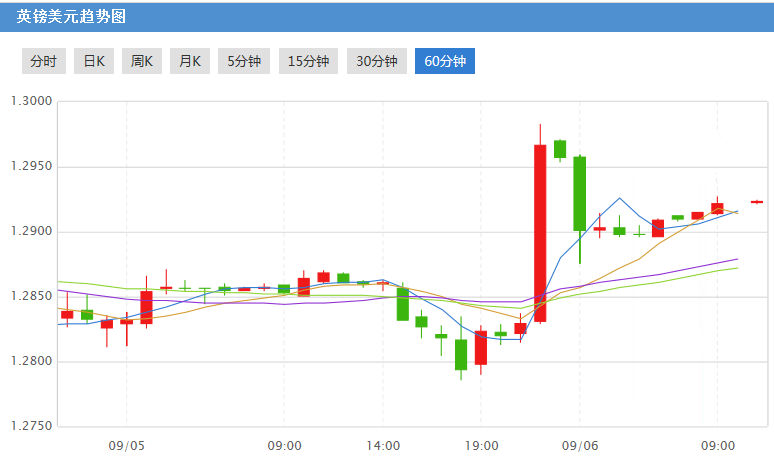This screenshot has width=774, height=463.
Task: Click the active 60分钟 tab
Action: tap(445, 61)
